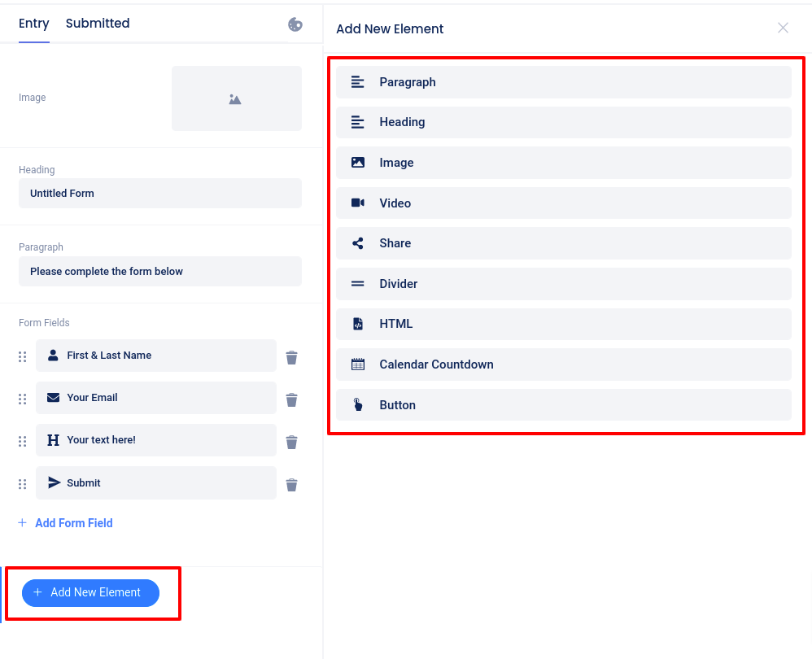Remove the Your text here! field
812x659 pixels.
(x=291, y=442)
